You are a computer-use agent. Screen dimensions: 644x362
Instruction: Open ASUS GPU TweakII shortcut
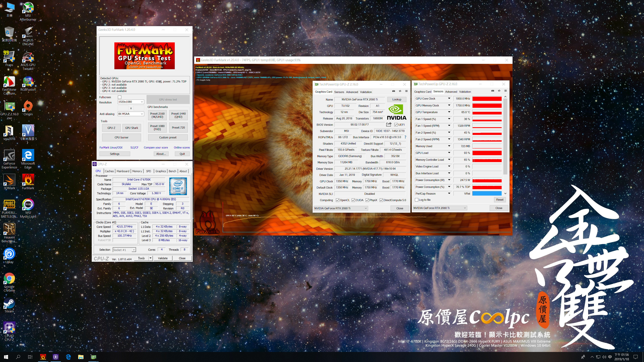coord(28,61)
